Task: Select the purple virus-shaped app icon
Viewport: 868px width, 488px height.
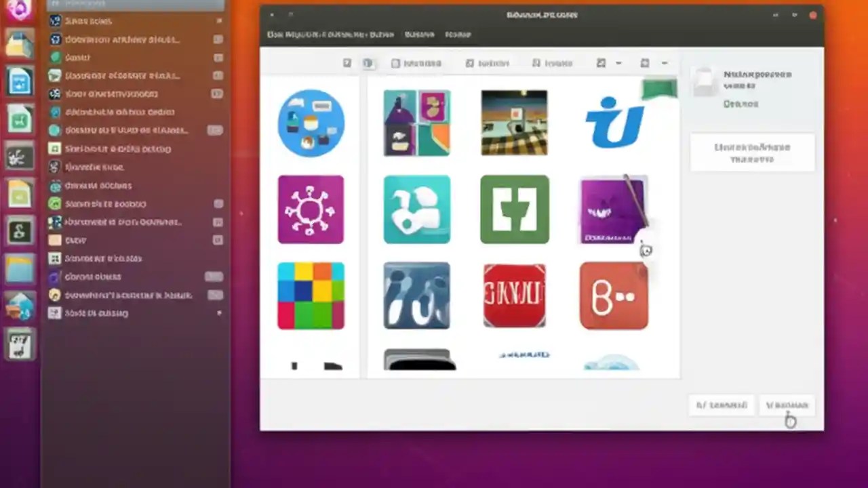Action: pos(311,209)
